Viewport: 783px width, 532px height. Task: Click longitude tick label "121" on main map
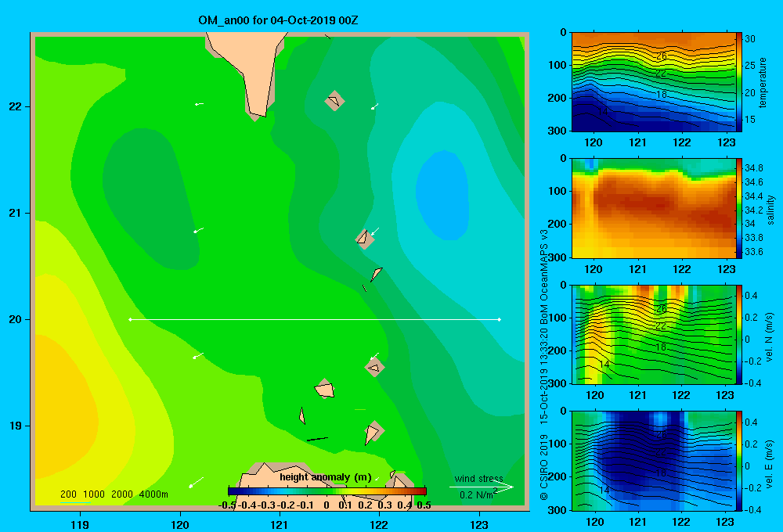(280, 524)
